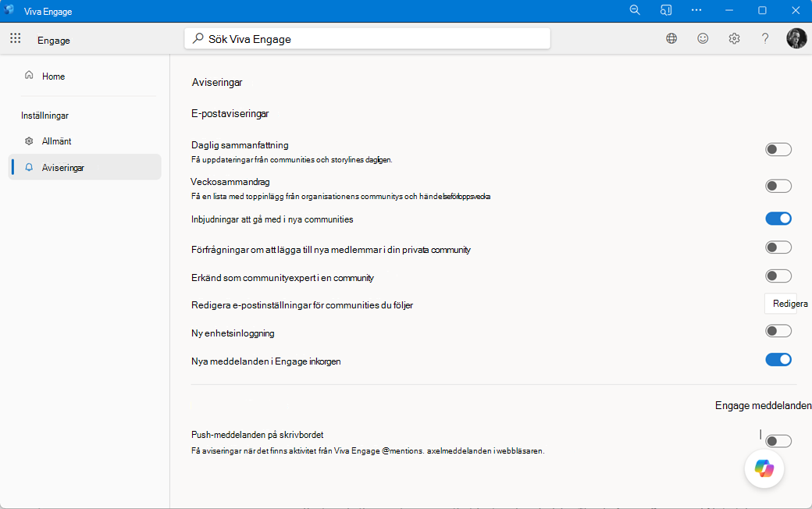Open the smiley feedback icon
This screenshot has height=509, width=812.
[x=703, y=38]
